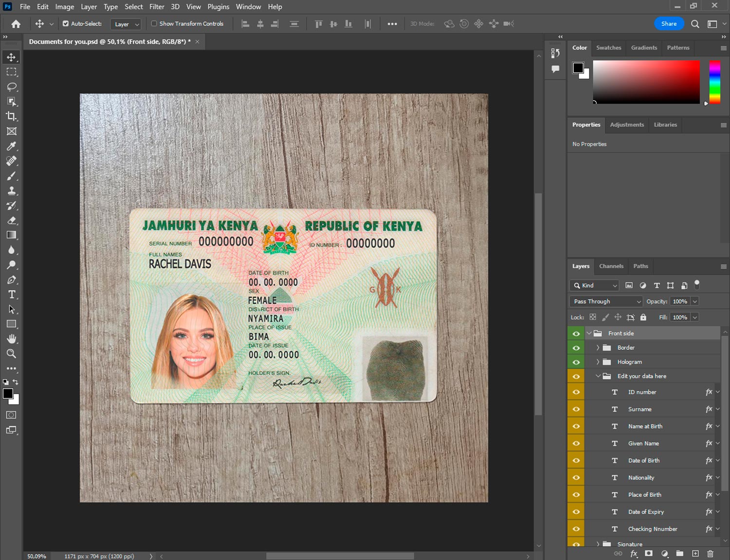This screenshot has height=560, width=730.
Task: Open the search magnifier icon near Share
Action: 695,24
